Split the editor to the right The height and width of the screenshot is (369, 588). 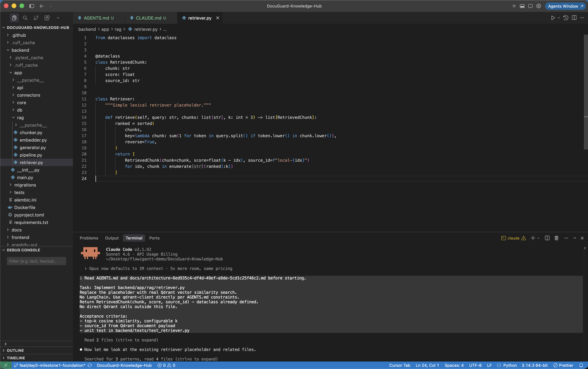coord(574,18)
